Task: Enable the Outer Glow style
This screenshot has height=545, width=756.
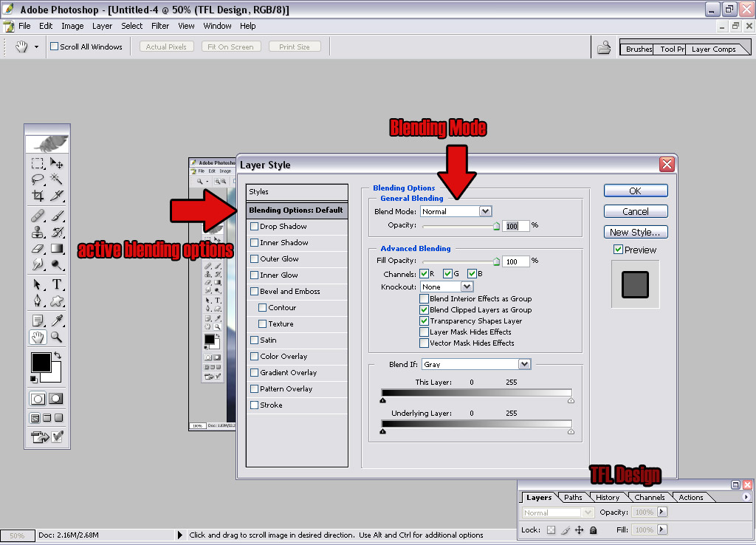Action: pyautogui.click(x=254, y=259)
